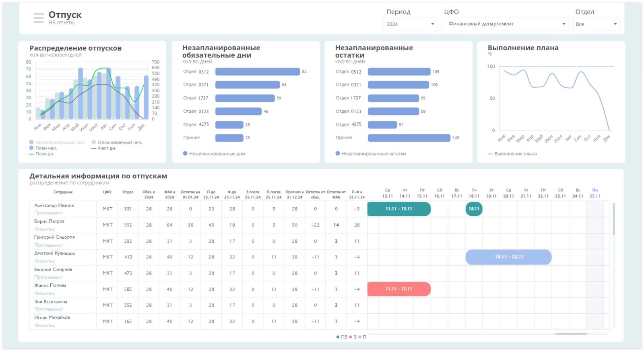
Task: Toggle legend item План дн.
Action: (42, 153)
